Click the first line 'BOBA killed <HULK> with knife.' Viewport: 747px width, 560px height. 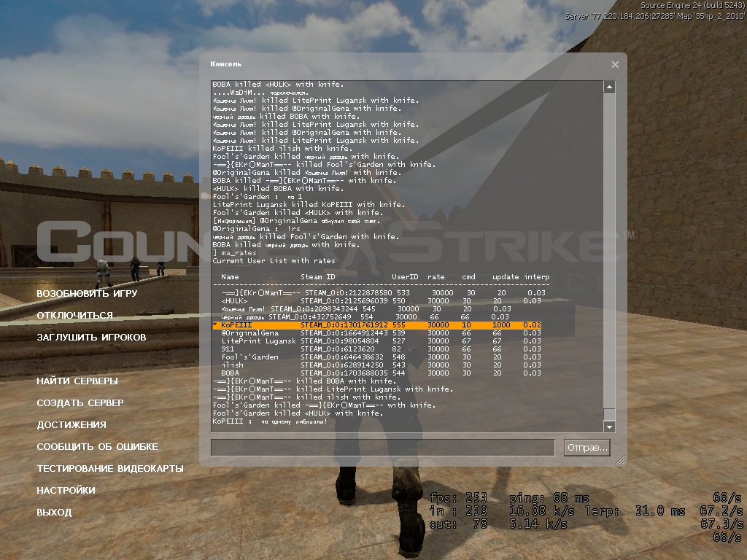point(278,85)
